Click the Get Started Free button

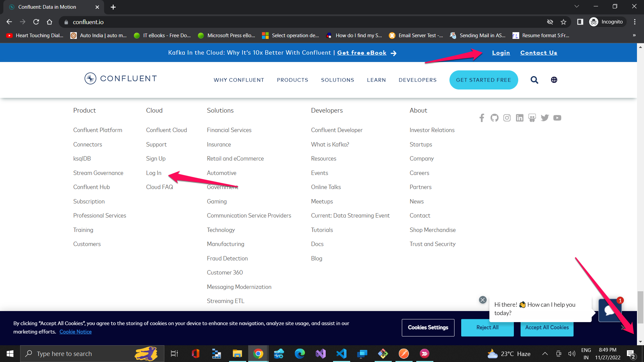click(483, 80)
